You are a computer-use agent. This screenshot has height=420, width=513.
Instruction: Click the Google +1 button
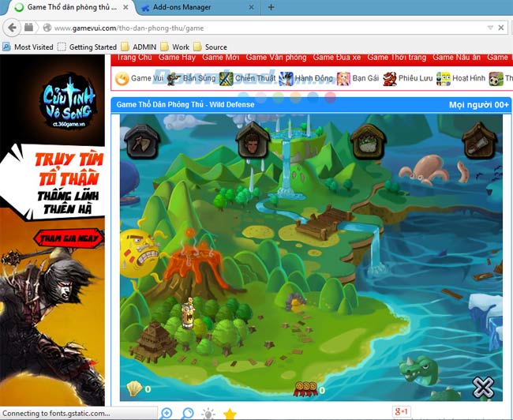click(402, 411)
